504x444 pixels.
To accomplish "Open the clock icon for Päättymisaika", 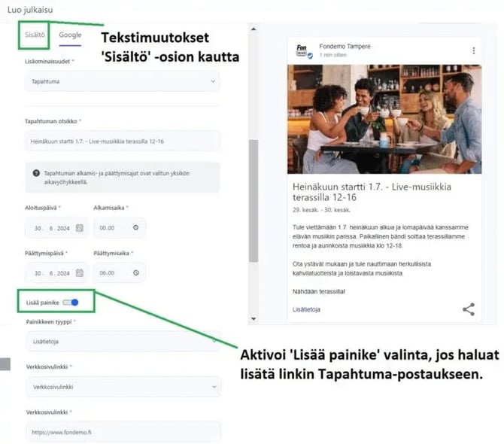I will point(136,272).
